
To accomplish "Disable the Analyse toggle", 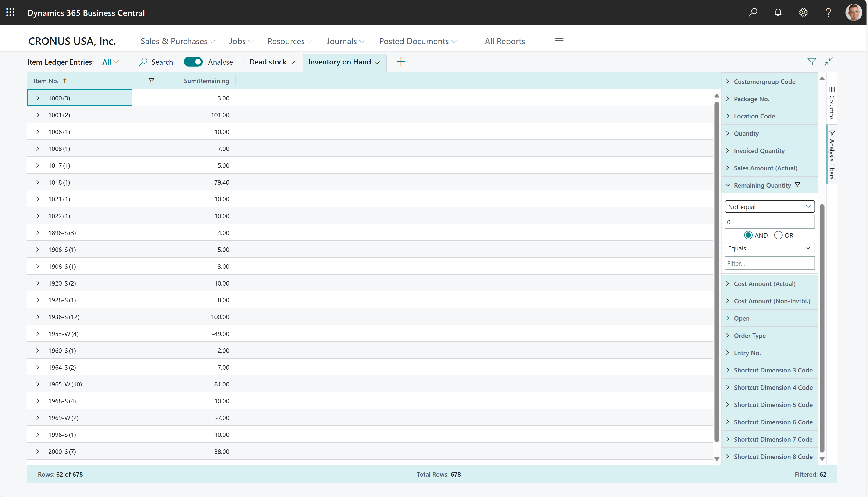I will pyautogui.click(x=193, y=62).
